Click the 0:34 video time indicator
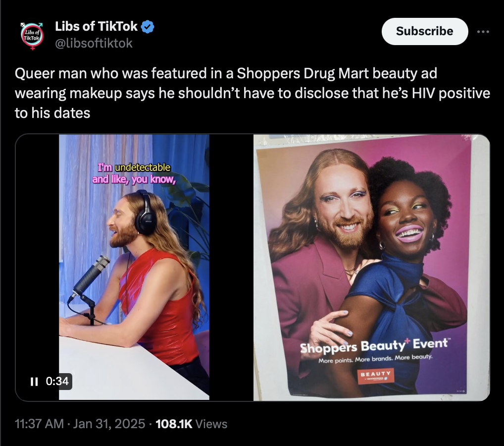Image resolution: width=504 pixels, height=446 pixels. 57,381
